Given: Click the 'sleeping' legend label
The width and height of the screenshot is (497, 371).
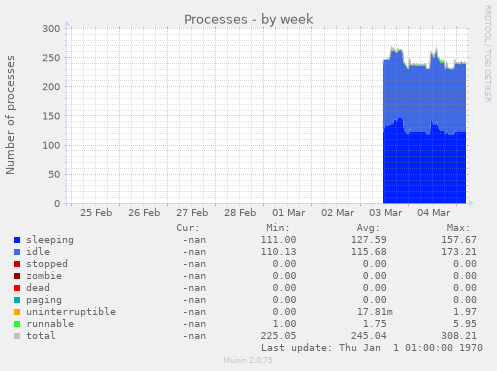Looking at the screenshot, I should [50, 240].
